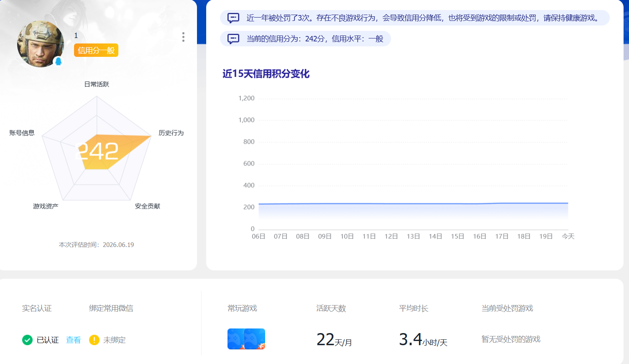Select the 19日 point on the chart axis
This screenshot has width=629, height=364.
pos(546,236)
